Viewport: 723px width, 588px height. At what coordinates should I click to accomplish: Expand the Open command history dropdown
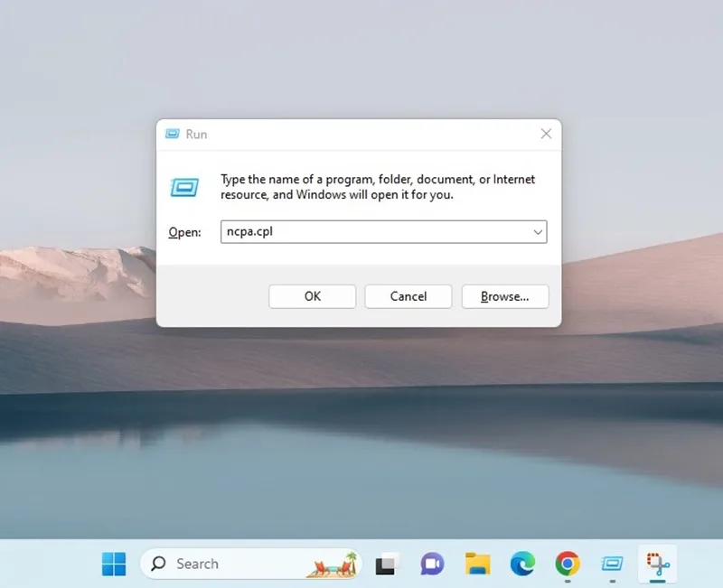(538, 232)
